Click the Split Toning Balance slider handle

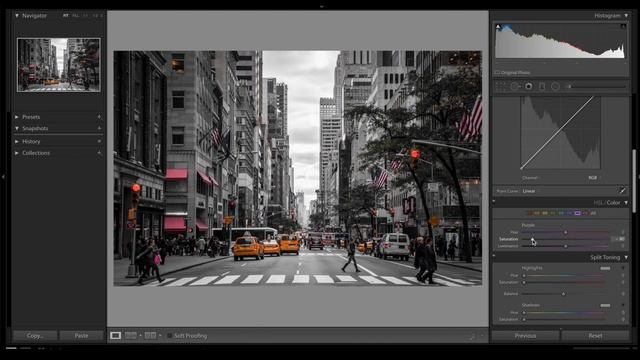click(x=563, y=293)
